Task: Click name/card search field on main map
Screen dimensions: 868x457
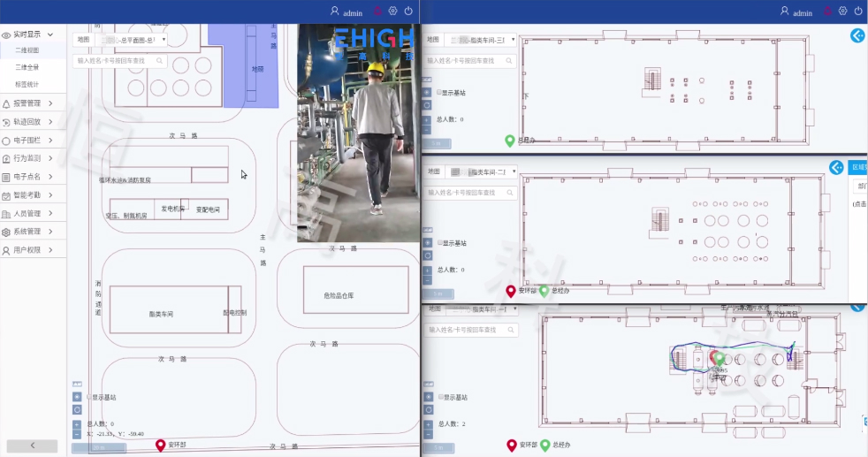Action: point(119,61)
